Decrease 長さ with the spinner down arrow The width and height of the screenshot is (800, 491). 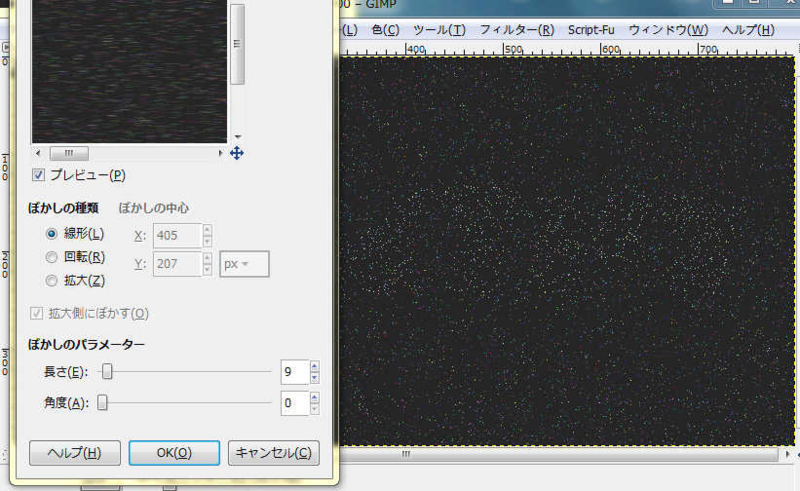tap(314, 378)
